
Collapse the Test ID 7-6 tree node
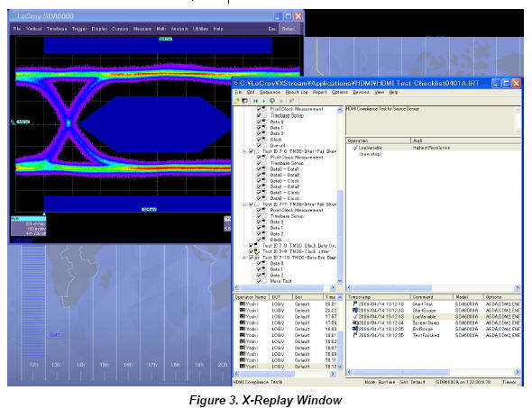pyautogui.click(x=244, y=151)
